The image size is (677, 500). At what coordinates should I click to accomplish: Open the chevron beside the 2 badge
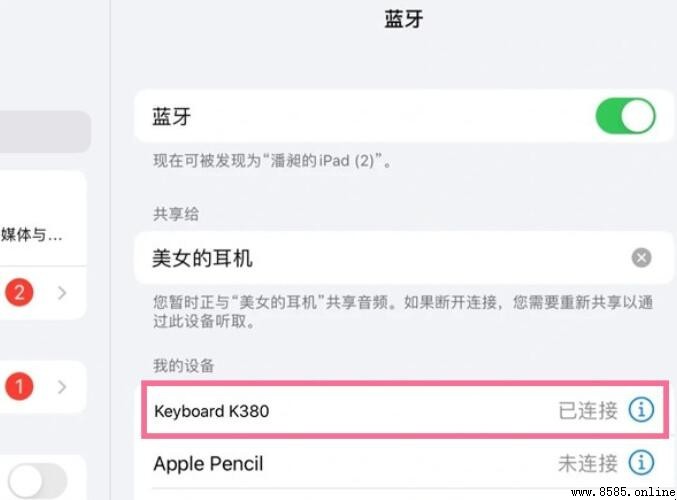coord(62,293)
